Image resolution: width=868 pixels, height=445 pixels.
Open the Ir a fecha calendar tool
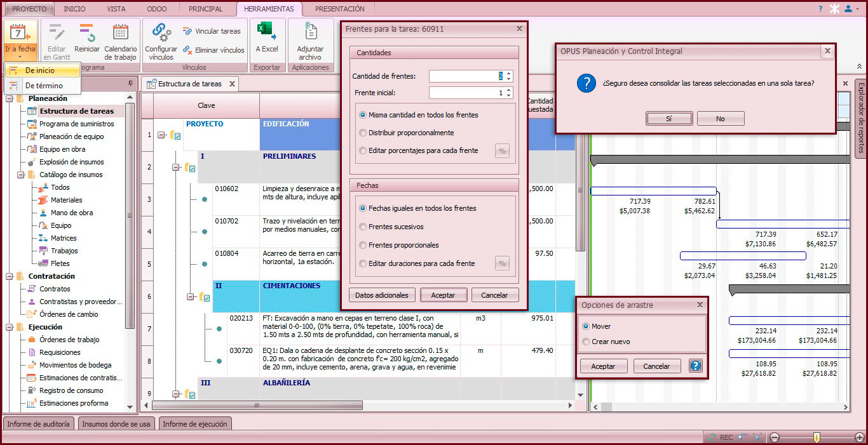pyautogui.click(x=20, y=39)
